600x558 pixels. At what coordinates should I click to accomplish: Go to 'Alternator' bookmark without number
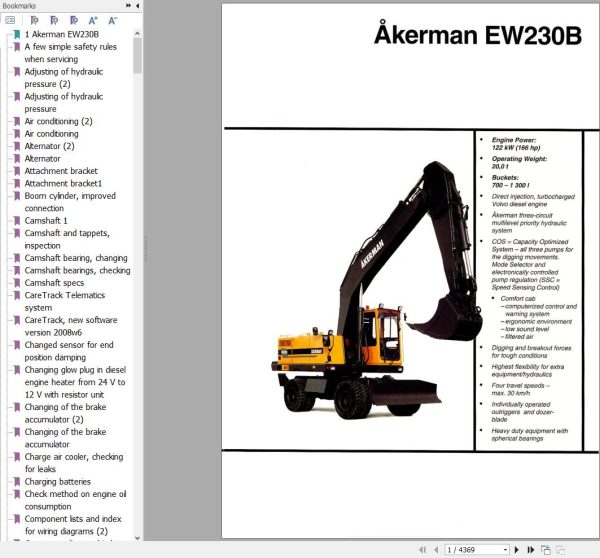[42, 158]
